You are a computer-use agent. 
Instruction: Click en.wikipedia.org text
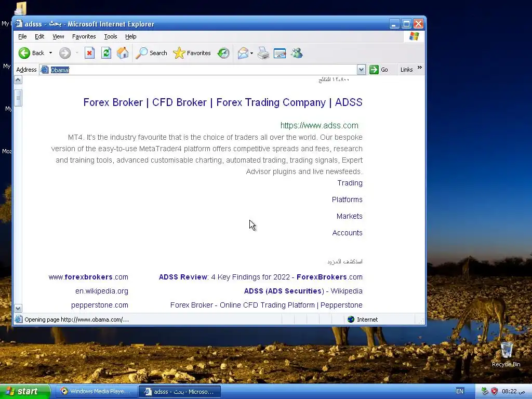(x=102, y=291)
